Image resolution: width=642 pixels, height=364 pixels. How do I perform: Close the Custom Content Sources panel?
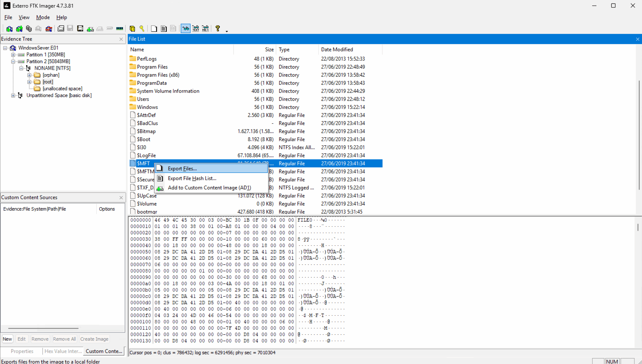tap(121, 198)
